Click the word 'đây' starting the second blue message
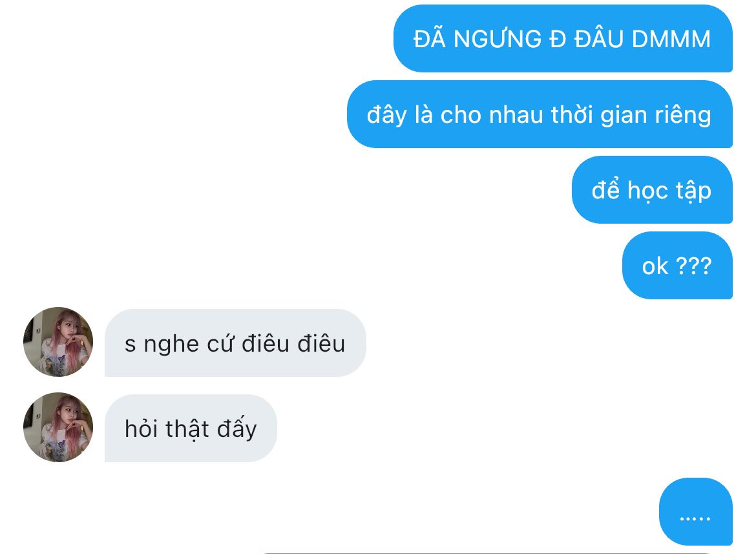The height and width of the screenshot is (554, 756). click(x=387, y=116)
